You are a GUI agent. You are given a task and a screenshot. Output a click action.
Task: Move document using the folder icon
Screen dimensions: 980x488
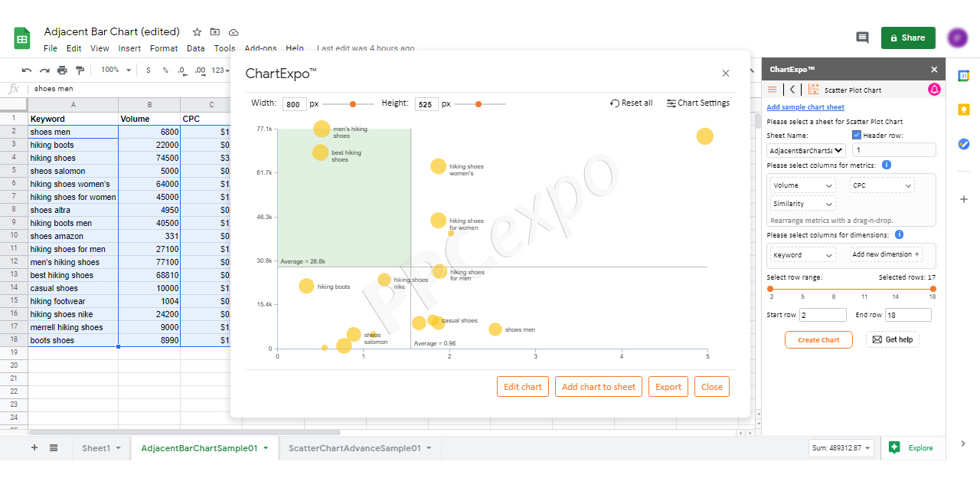point(215,32)
